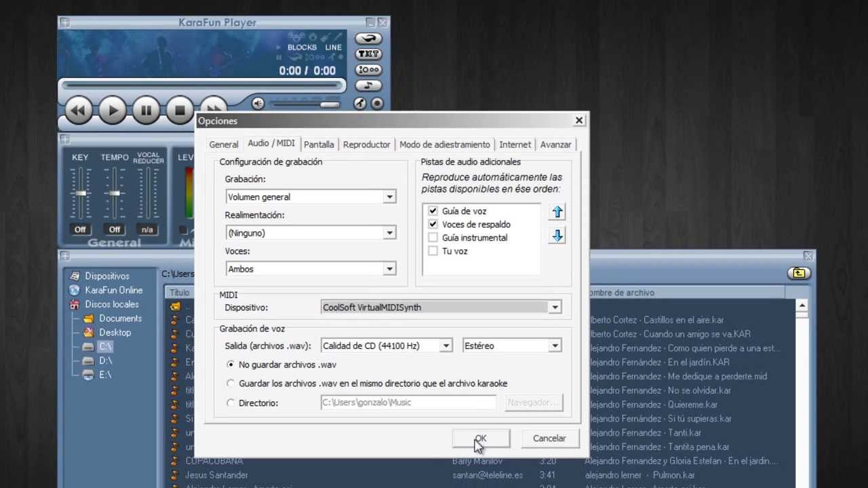Switch to the Avanzar tab
The width and height of the screenshot is (868, 488).
556,144
